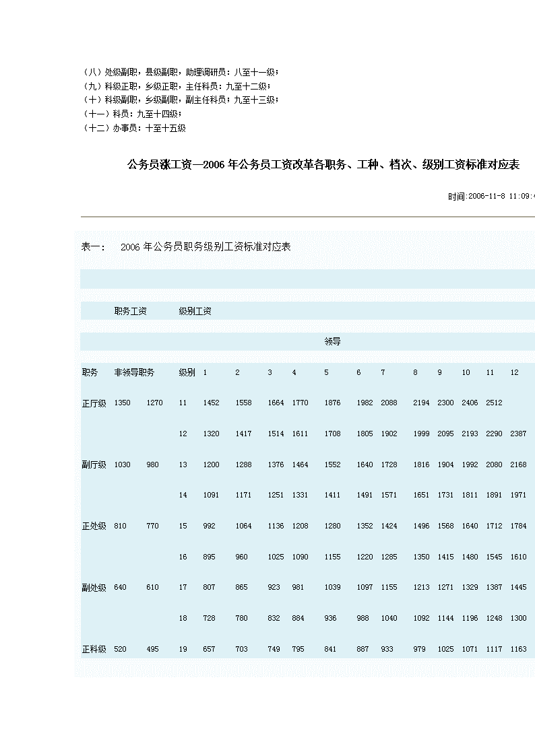Click the value 1270 in 正厅级 row
The height and width of the screenshot is (756, 535).
click(154, 403)
